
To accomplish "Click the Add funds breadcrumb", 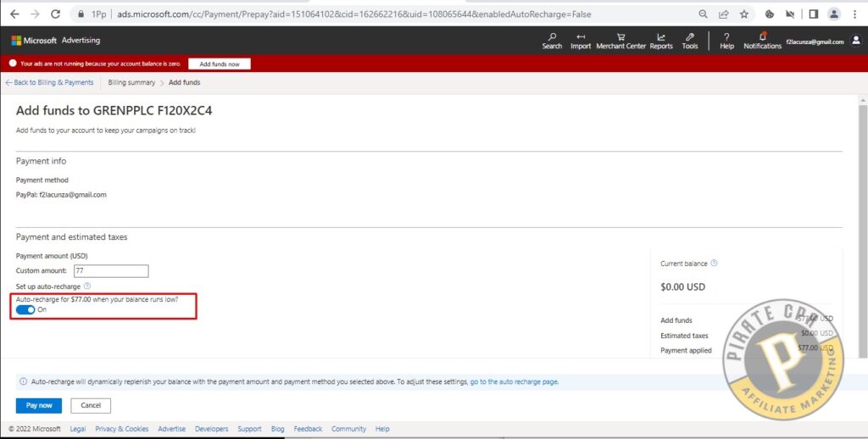I will pyautogui.click(x=184, y=82).
